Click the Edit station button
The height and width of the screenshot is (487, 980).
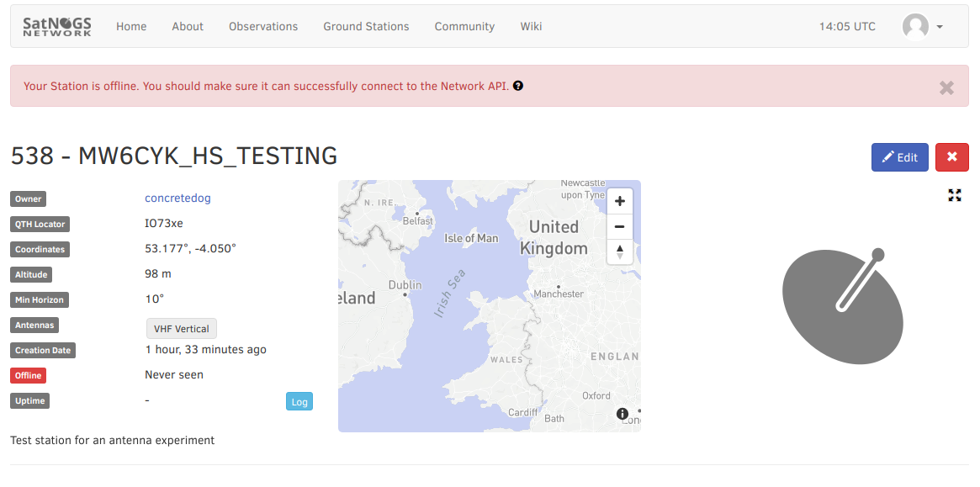899,157
